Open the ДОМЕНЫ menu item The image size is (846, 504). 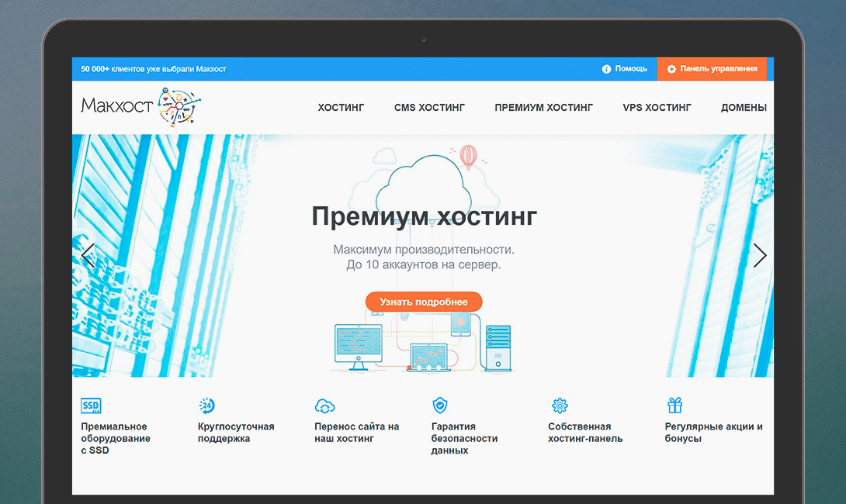coord(744,108)
